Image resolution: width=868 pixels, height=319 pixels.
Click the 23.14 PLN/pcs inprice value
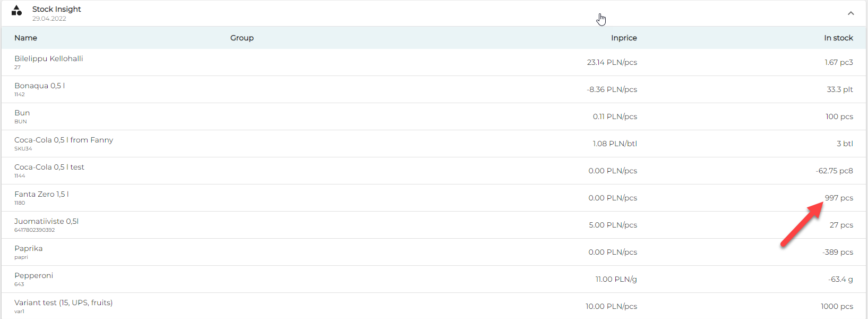(612, 62)
